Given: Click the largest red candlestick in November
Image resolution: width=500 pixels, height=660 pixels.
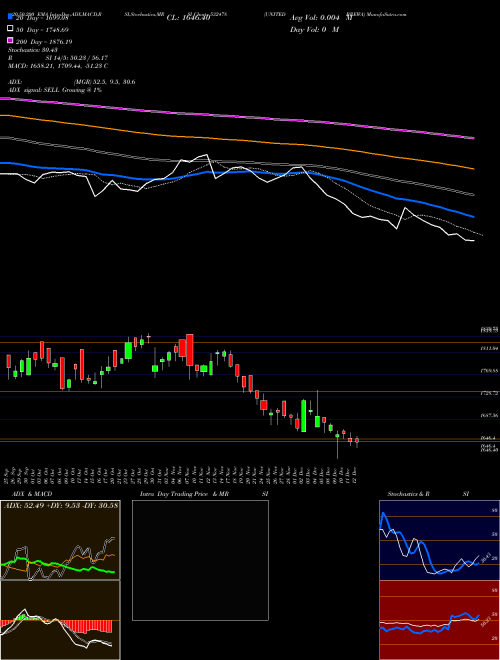Looking at the screenshot, I should click(190, 350).
